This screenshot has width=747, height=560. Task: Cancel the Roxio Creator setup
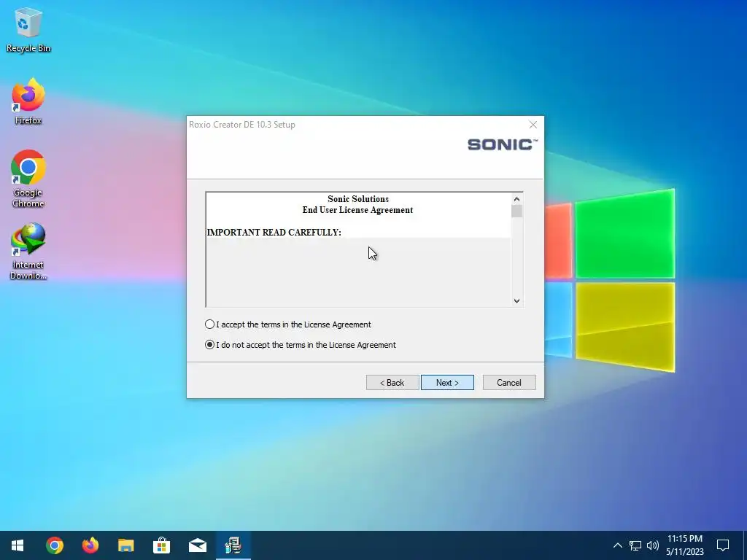click(509, 382)
